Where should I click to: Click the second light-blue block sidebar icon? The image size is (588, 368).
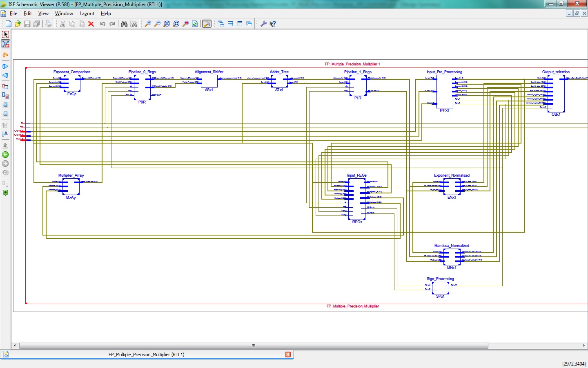pyautogui.click(x=5, y=114)
